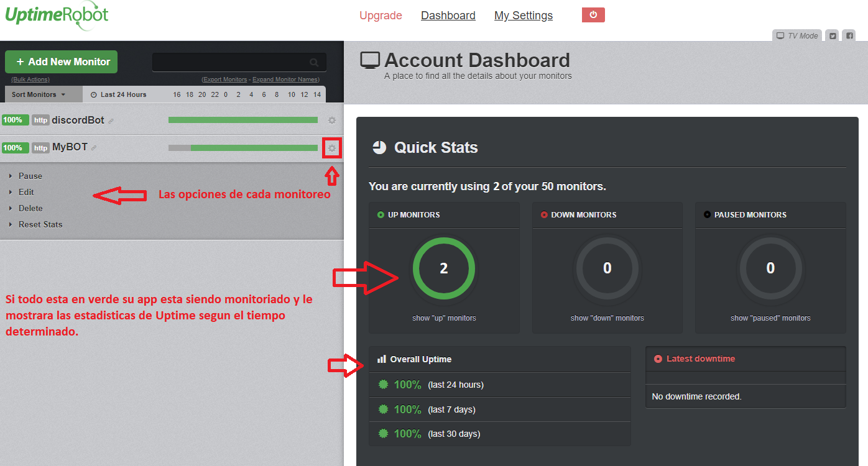Image resolution: width=868 pixels, height=466 pixels.
Task: Click the Overall Uptime bar chart icon
Action: (381, 359)
